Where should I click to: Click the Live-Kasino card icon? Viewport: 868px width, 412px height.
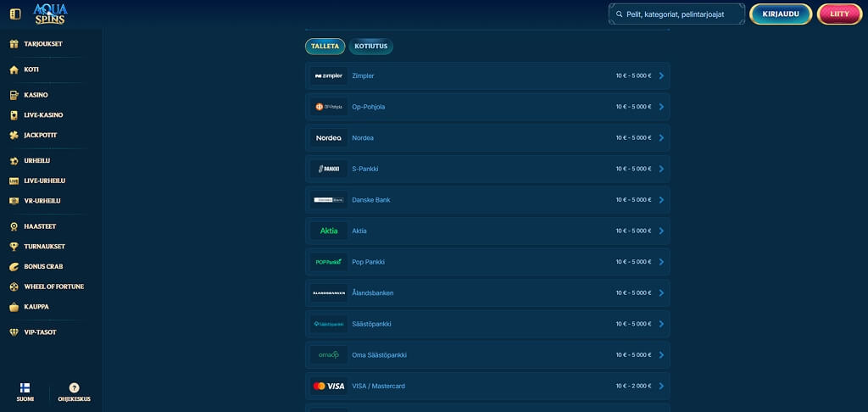[14, 115]
